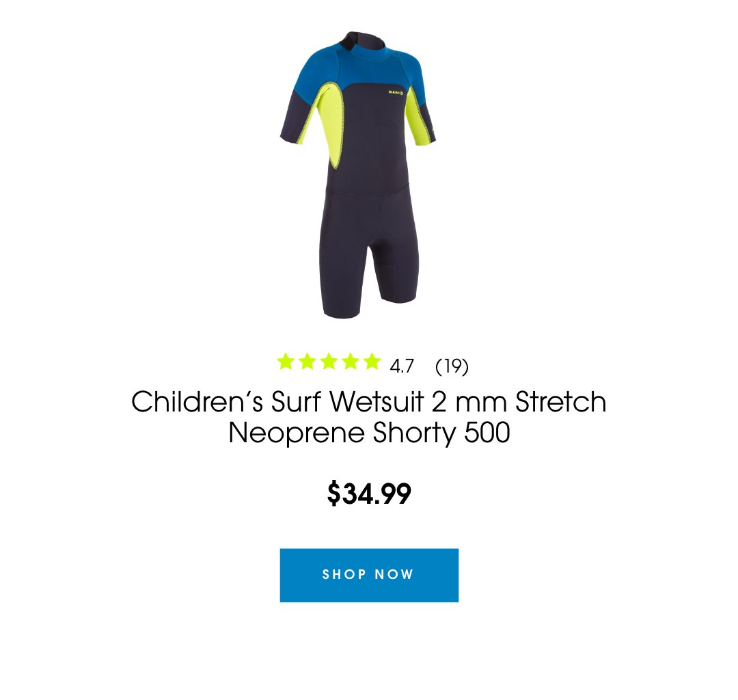Click the first rating star

286,362
